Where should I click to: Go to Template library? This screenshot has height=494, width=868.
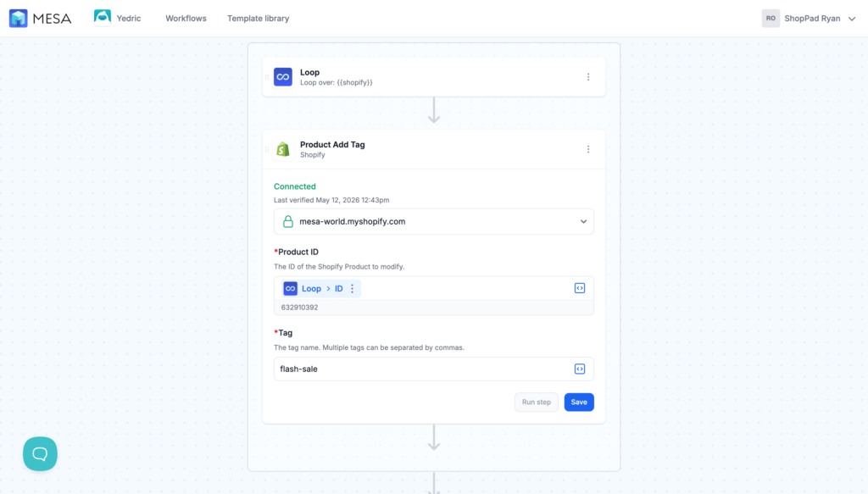coord(258,19)
